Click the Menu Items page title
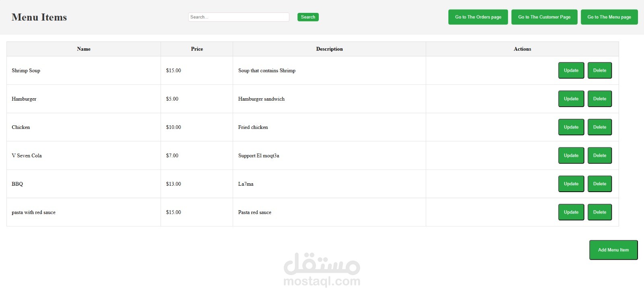 tap(39, 17)
